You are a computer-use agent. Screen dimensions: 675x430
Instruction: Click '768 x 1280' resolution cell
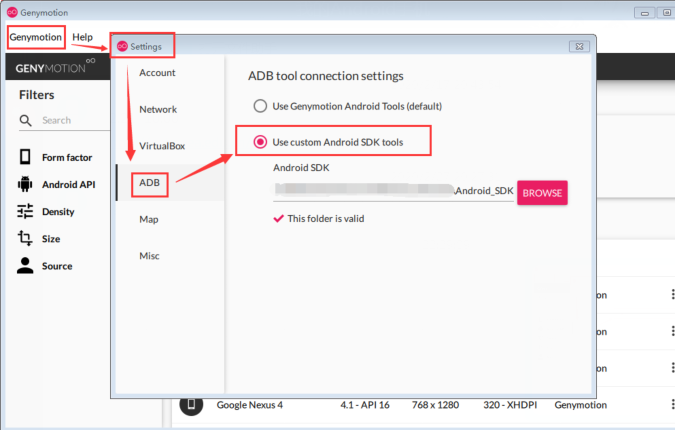435,405
